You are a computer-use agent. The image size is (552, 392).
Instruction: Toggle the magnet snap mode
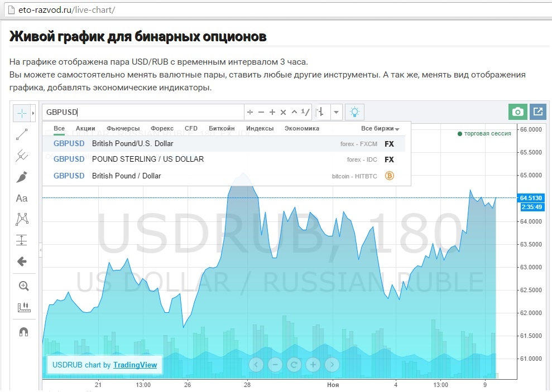23,332
